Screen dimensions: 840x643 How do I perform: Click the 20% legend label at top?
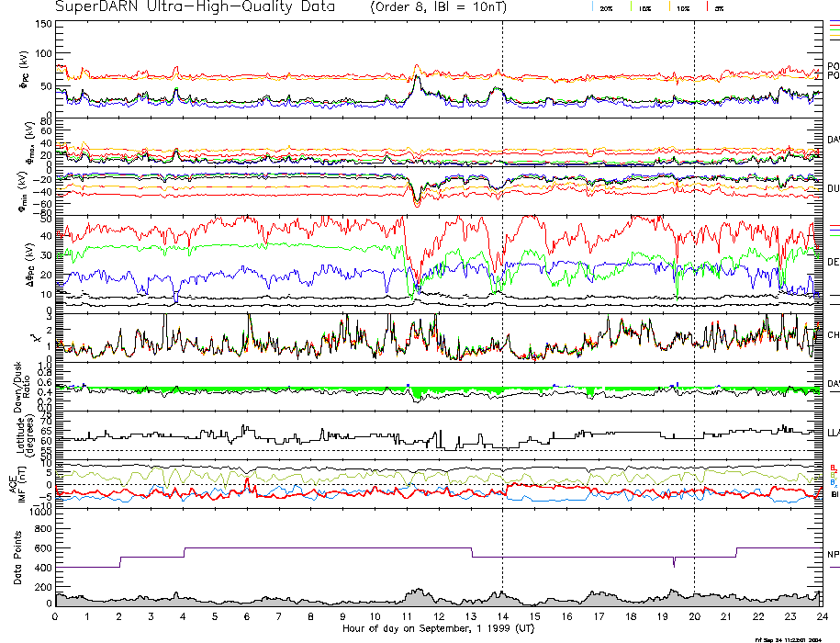606,8
